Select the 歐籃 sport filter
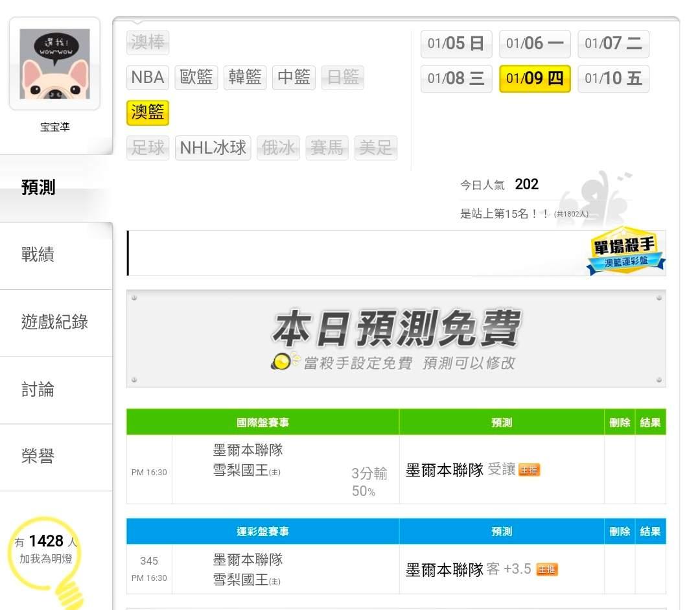Screen dimensions: 700x610 pos(196,77)
